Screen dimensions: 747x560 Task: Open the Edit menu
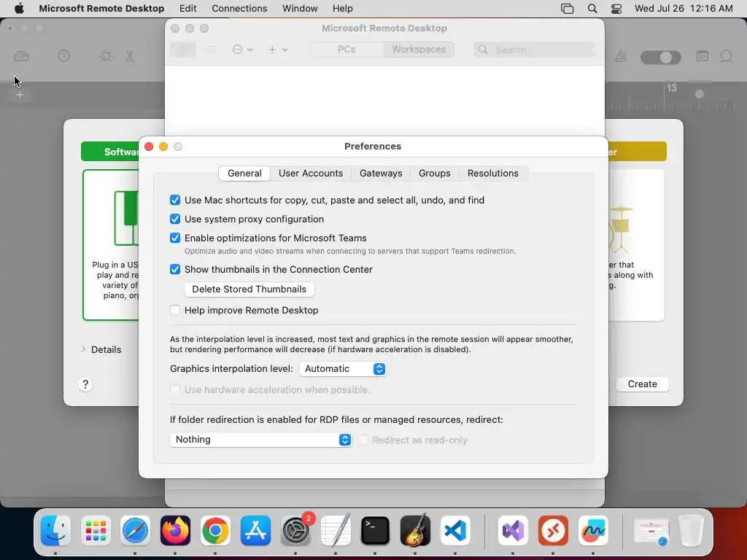click(x=187, y=9)
